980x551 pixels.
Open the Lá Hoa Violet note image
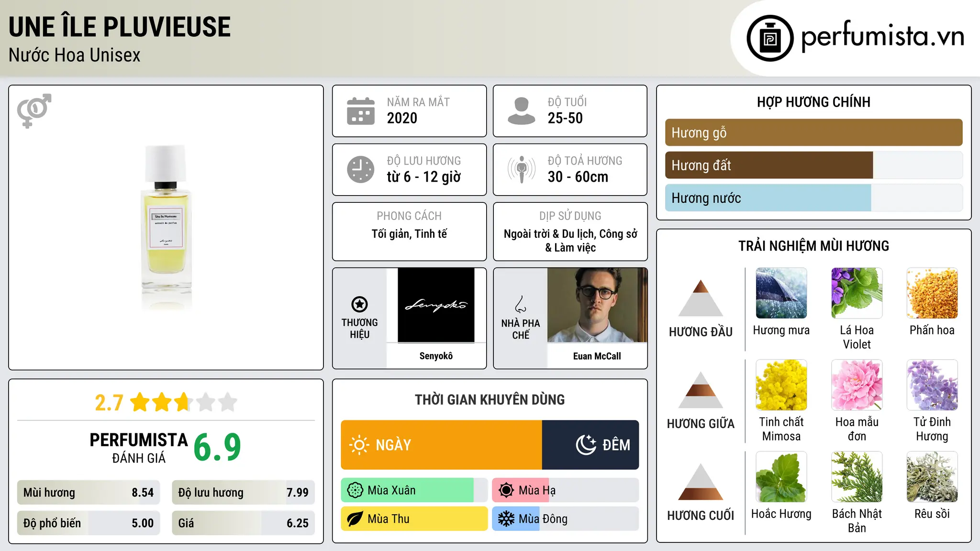tap(857, 293)
